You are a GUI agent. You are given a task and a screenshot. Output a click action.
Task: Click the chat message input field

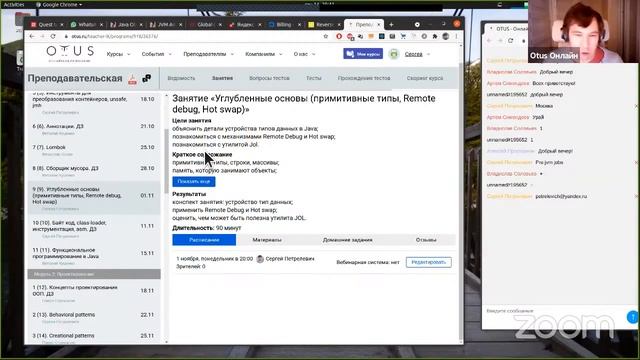(554, 311)
